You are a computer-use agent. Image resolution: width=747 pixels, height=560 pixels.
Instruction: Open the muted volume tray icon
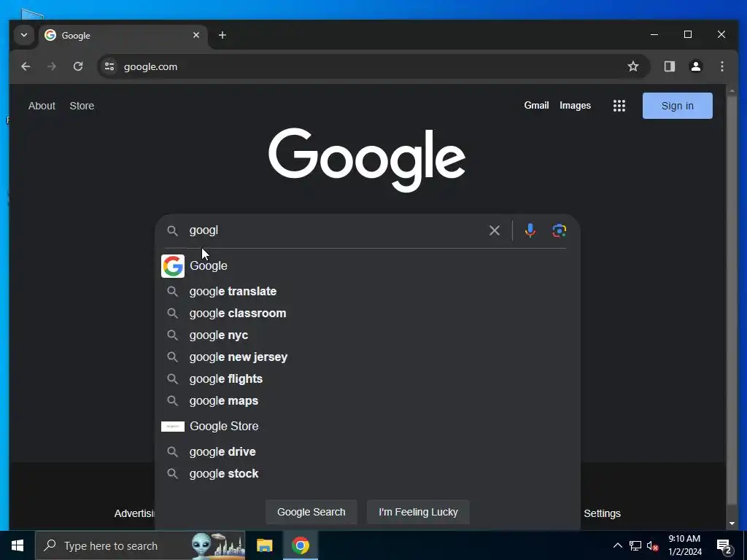[652, 545]
